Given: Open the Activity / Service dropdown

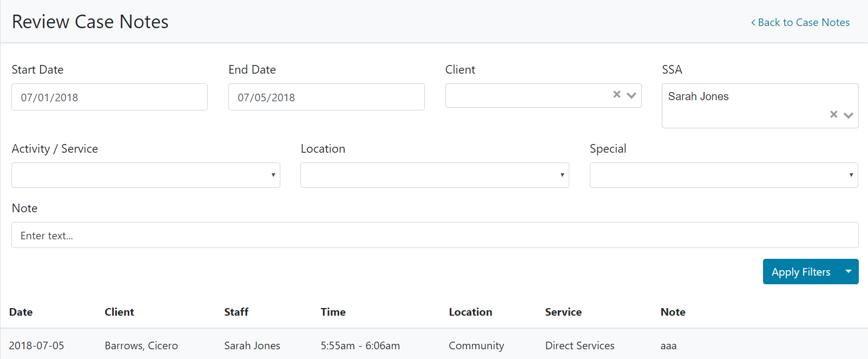Looking at the screenshot, I should pos(146,175).
